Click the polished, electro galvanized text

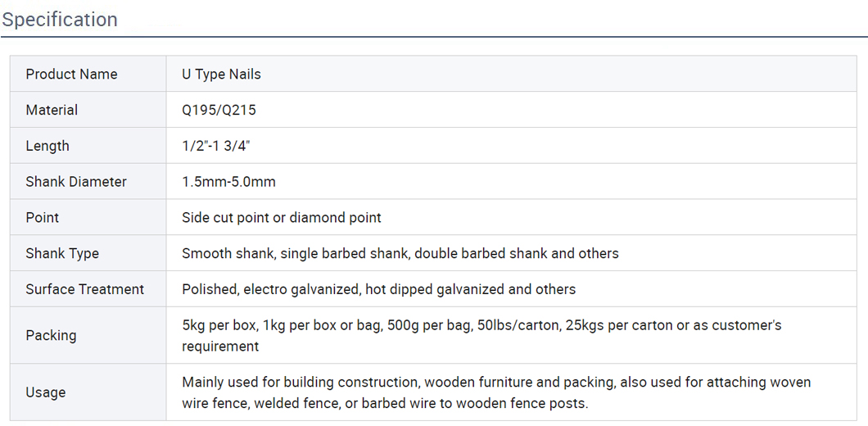(x=378, y=289)
